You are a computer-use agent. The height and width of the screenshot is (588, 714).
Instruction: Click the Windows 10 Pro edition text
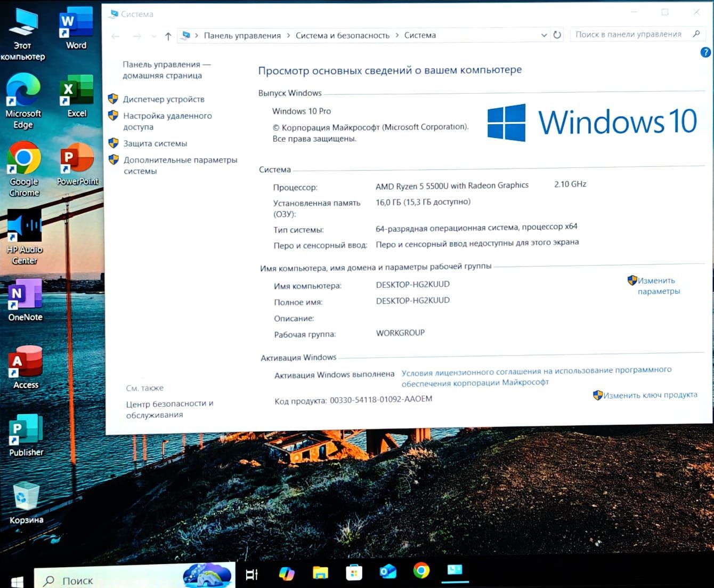point(302,111)
